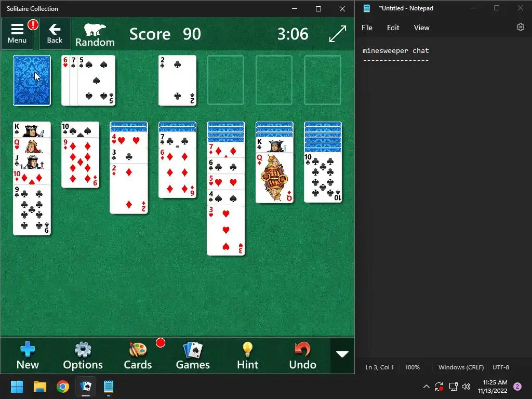
Task: Open File Explorer from the taskbar
Action: 40,387
